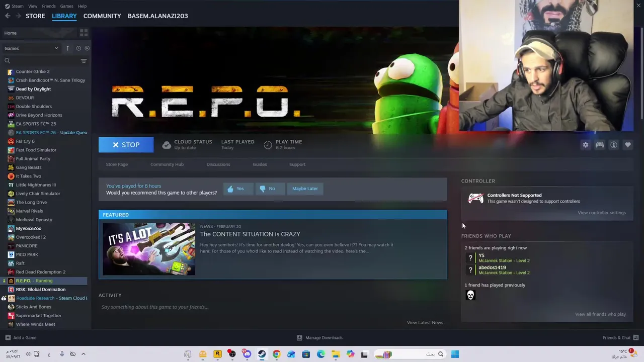Open the View menu

coord(33,6)
